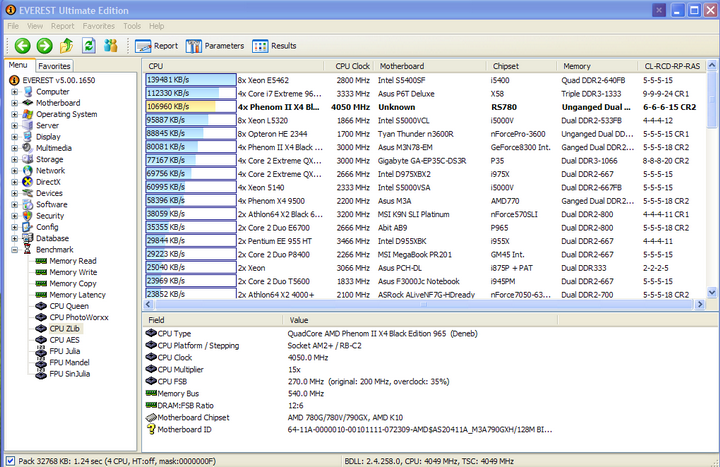The width and height of the screenshot is (720, 467).
Task: Select the Database tree icon
Action: (28, 238)
